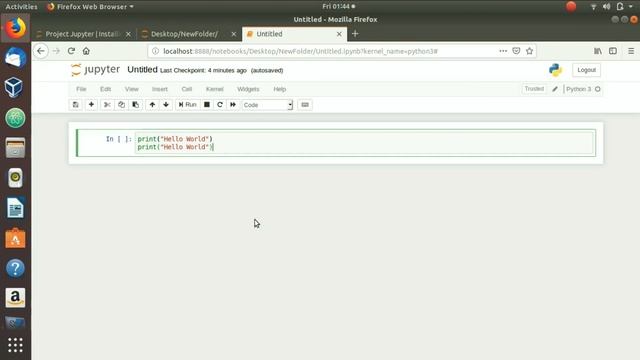Screen dimensions: 640x360
Task: Open system volume indicator
Action: (607, 7)
